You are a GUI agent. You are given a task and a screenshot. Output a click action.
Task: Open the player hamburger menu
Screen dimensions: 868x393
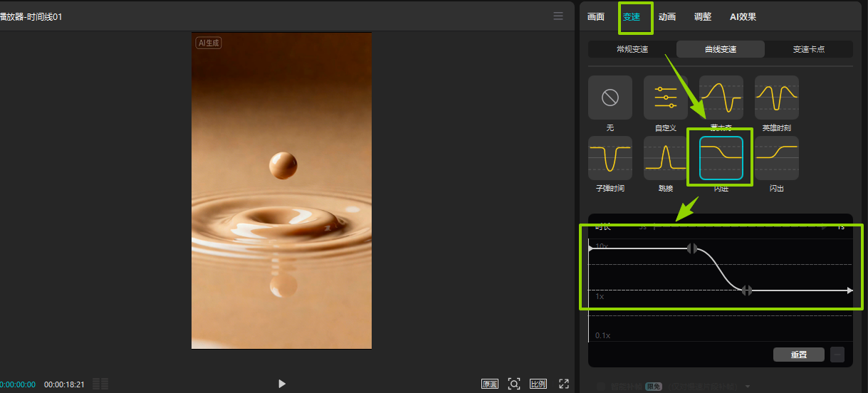558,16
